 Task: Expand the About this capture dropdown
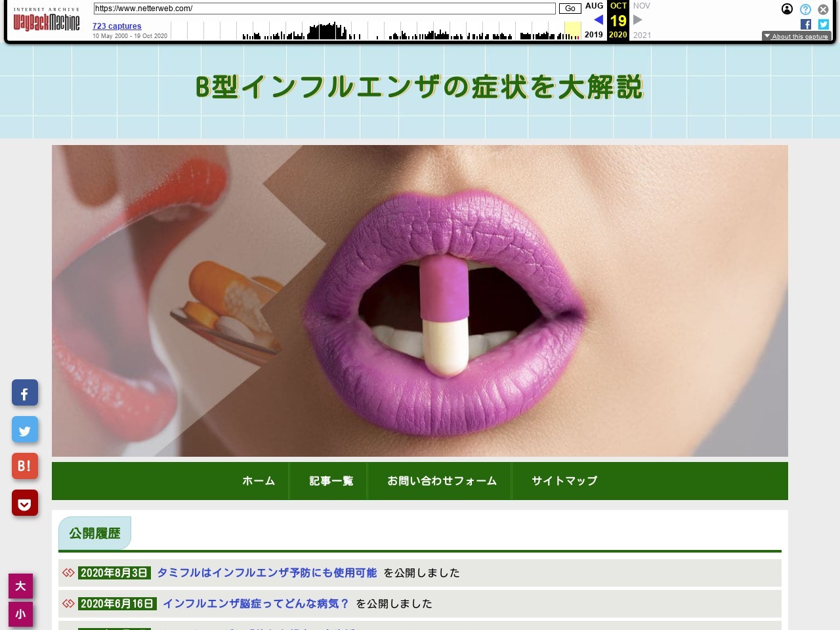click(796, 36)
